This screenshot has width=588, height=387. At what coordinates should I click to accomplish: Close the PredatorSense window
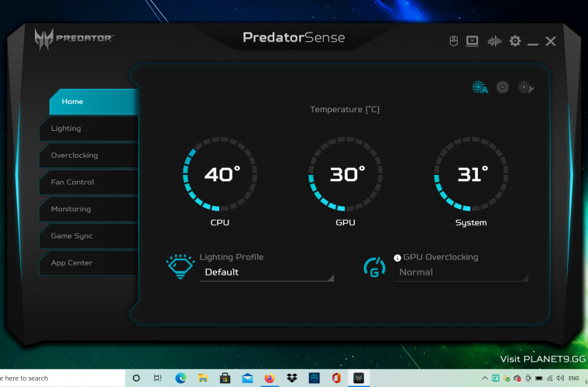551,41
